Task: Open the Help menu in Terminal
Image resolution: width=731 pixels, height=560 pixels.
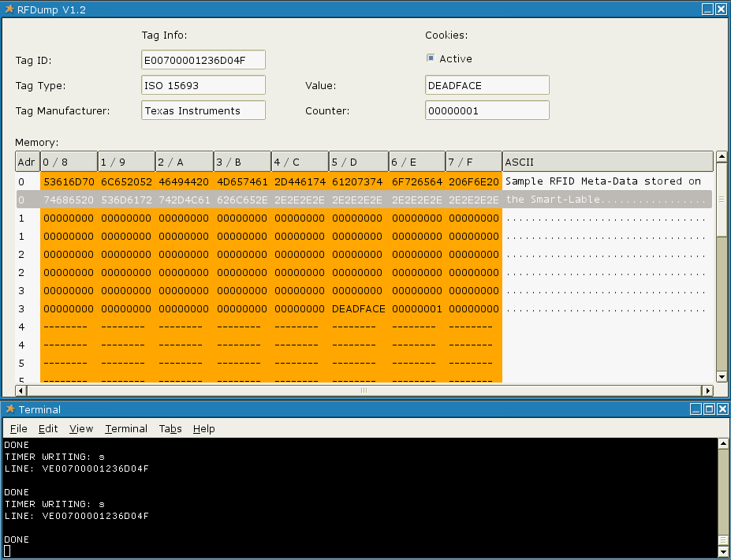Action: pyautogui.click(x=203, y=428)
